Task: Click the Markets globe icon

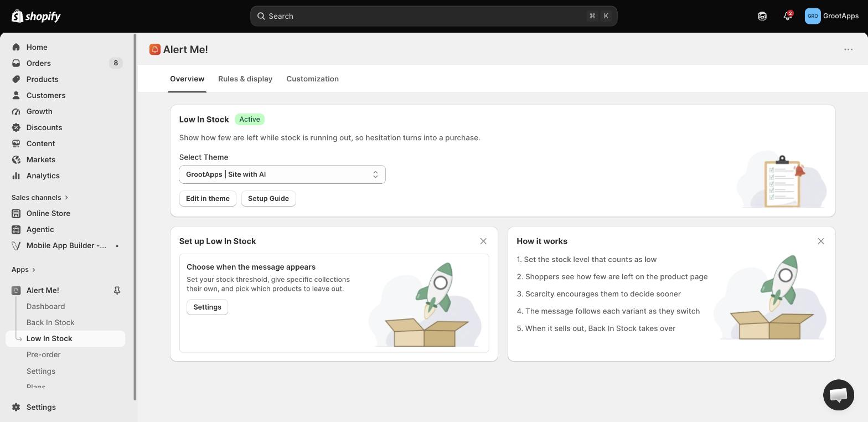Action: point(16,159)
